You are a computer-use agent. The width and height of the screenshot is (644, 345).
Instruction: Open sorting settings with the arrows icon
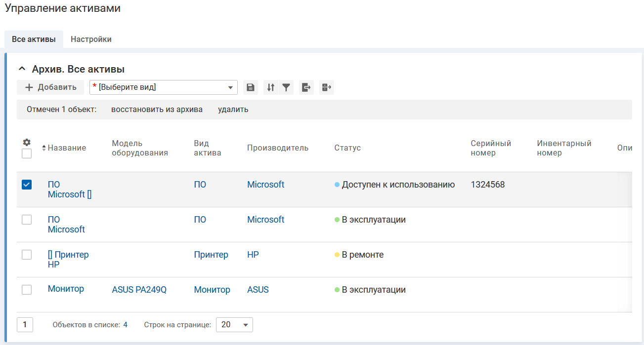(x=270, y=87)
